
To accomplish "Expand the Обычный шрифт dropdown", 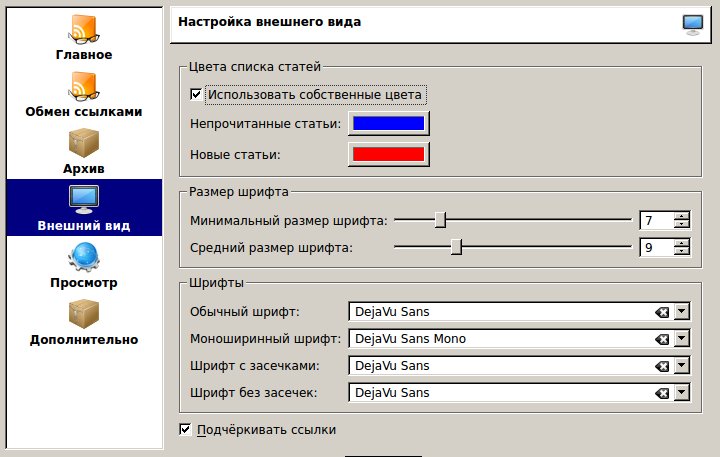I will [x=681, y=312].
